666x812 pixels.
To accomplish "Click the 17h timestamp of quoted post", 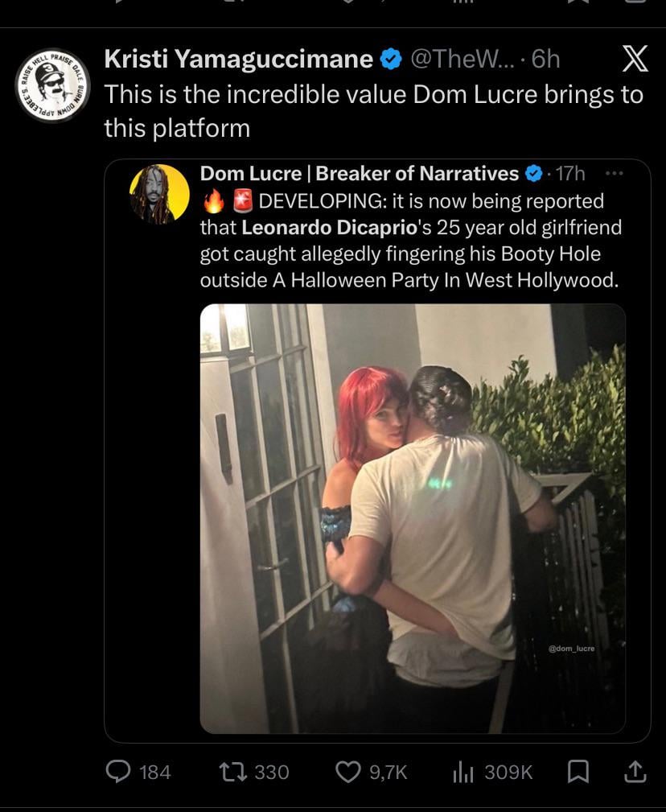I will [570, 174].
